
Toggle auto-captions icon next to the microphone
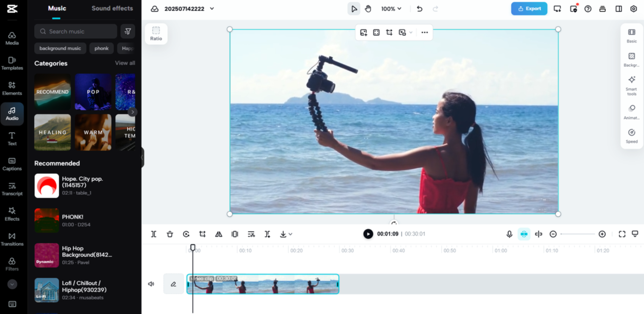tap(524, 234)
